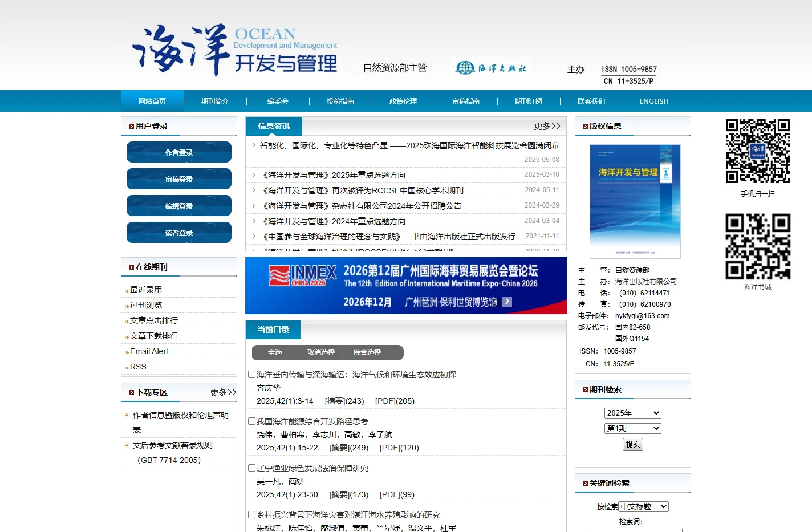The image size is (812, 532).
Task: Open 摘要 of the pages 23-30 article
Action: tap(339, 494)
